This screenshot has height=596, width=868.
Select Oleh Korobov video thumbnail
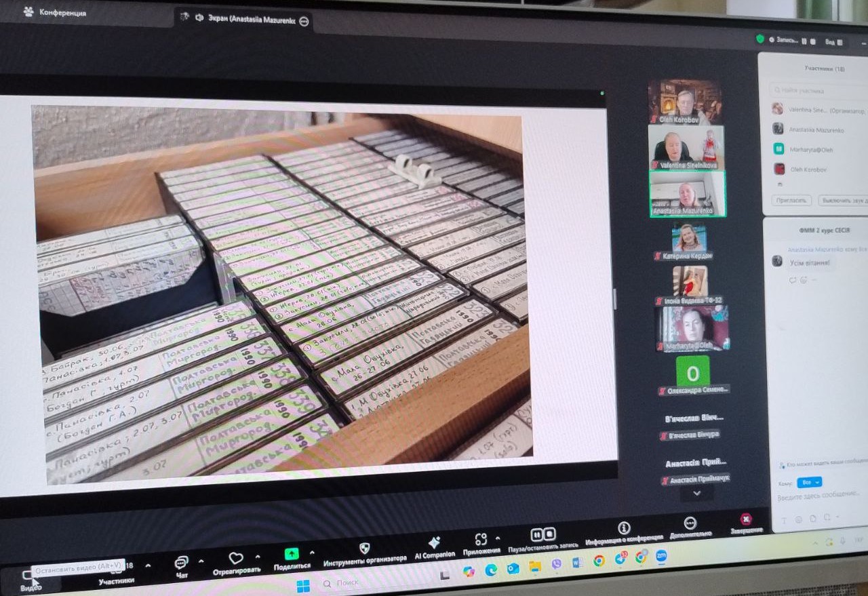coord(684,102)
